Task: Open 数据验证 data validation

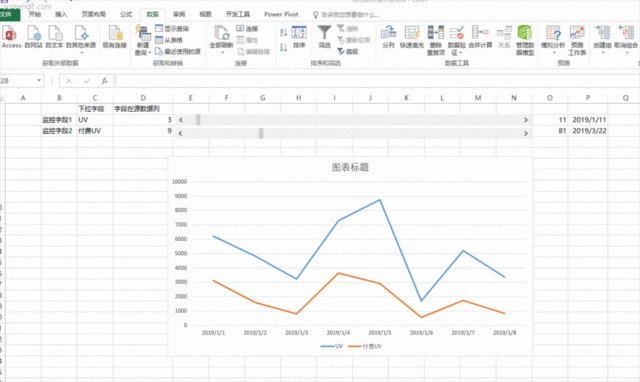Action: 457,40
